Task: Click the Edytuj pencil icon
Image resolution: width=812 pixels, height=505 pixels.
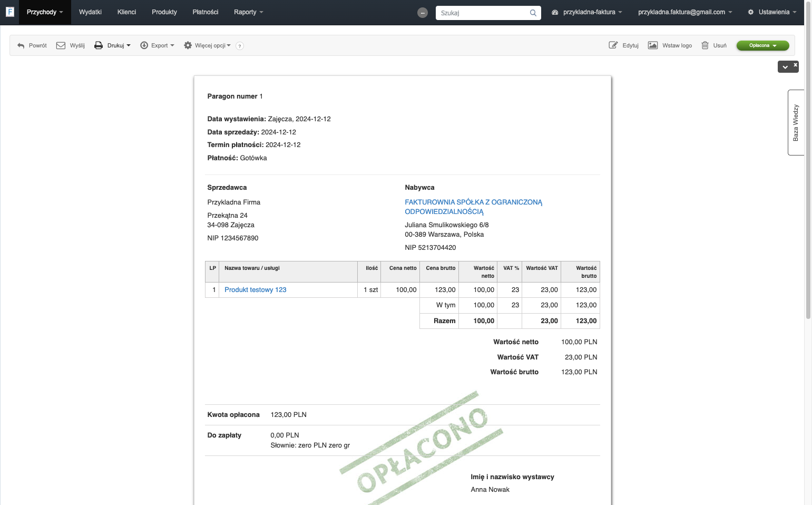Action: click(x=613, y=45)
